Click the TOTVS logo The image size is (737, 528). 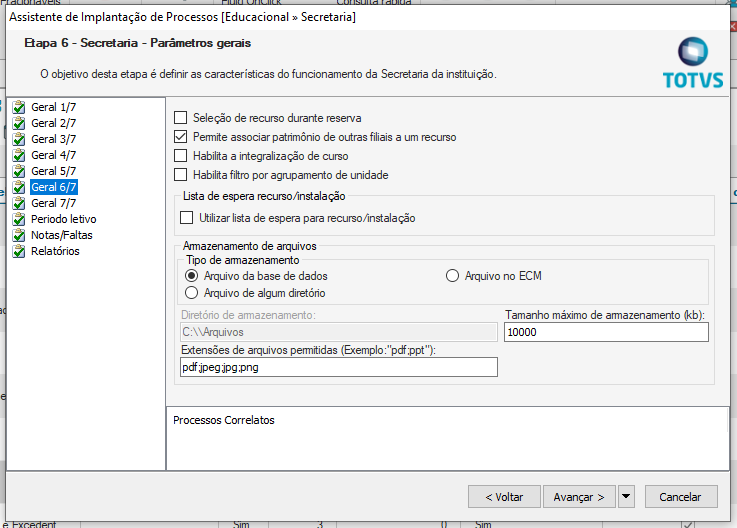(692, 62)
